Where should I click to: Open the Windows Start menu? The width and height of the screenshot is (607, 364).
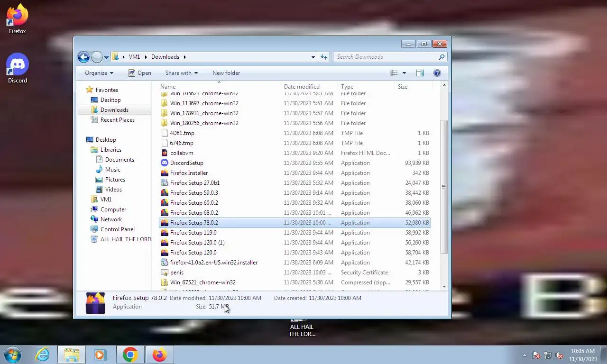point(13,355)
